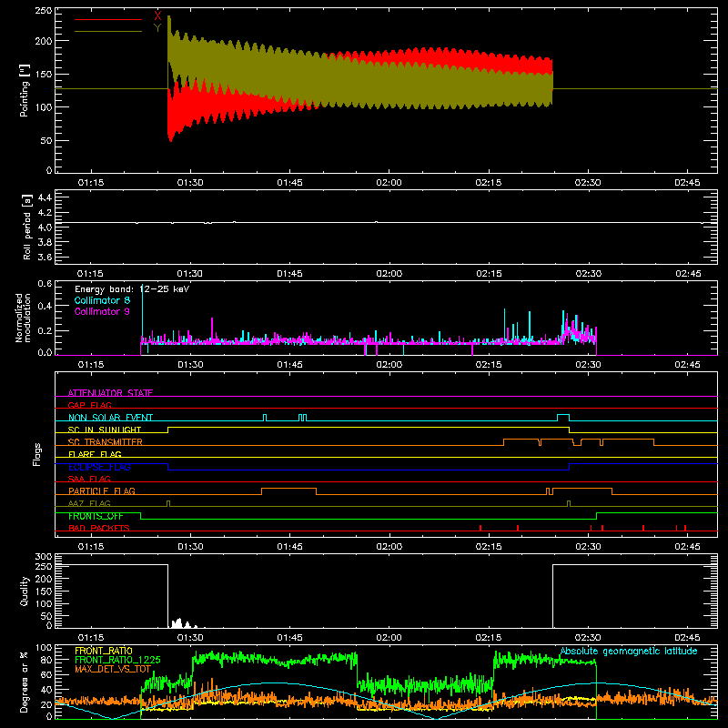Screen dimensions: 728x728
Task: Click the 'FLARE_FLAG' label
Action: pos(95,454)
